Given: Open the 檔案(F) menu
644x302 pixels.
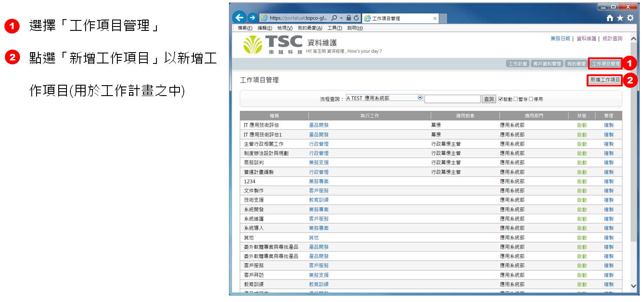Looking at the screenshot, I should pos(245,28).
